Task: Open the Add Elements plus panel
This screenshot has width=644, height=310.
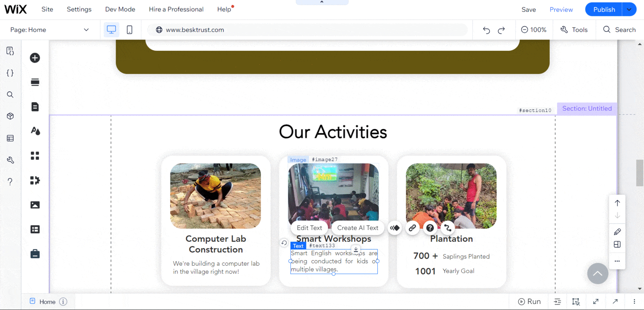Action: [35, 58]
